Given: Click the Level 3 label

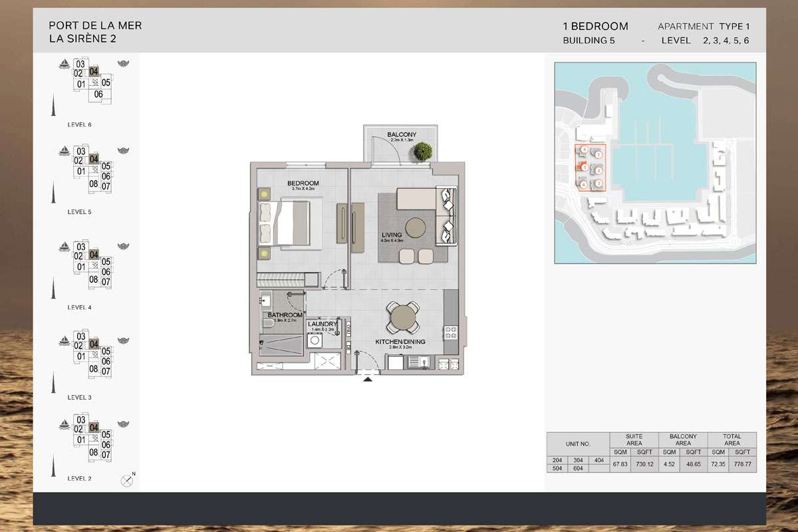Looking at the screenshot, I should point(80,397).
